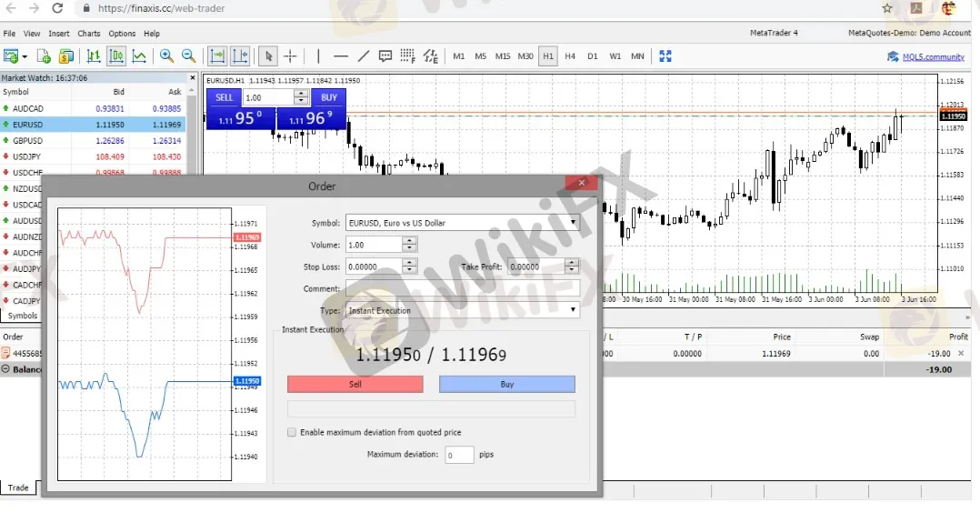Viewport: 980px width, 513px height.
Task: Select the crosshair tool
Action: (x=291, y=56)
